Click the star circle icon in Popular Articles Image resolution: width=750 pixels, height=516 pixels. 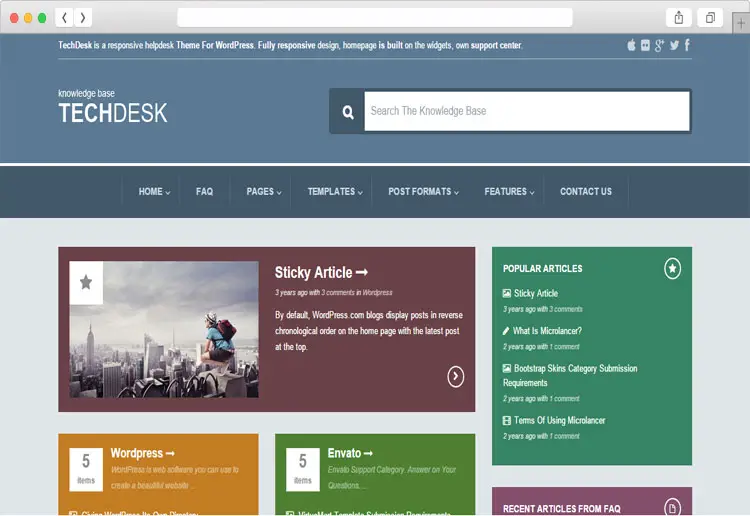pos(672,268)
